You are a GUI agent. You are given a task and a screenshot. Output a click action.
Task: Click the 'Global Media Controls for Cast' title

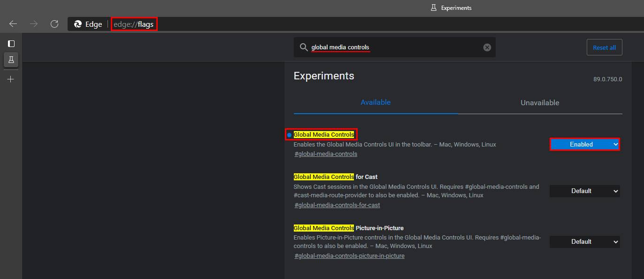(336, 177)
